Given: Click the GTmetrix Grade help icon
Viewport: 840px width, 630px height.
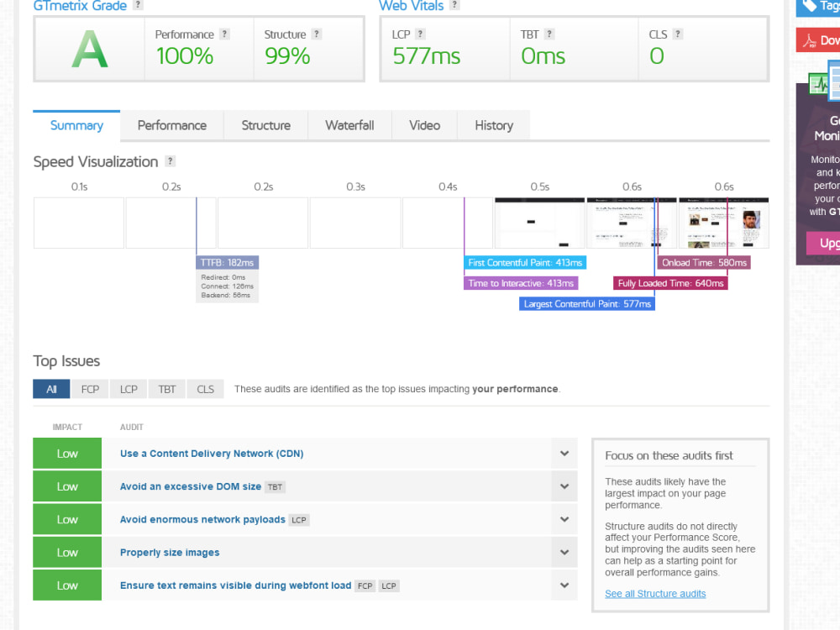Looking at the screenshot, I should (138, 5).
